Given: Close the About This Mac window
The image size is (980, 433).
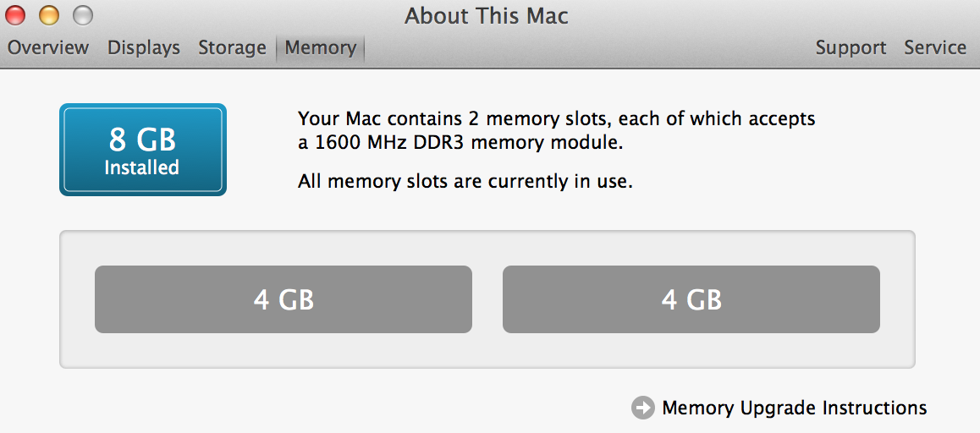Looking at the screenshot, I should 15,15.
